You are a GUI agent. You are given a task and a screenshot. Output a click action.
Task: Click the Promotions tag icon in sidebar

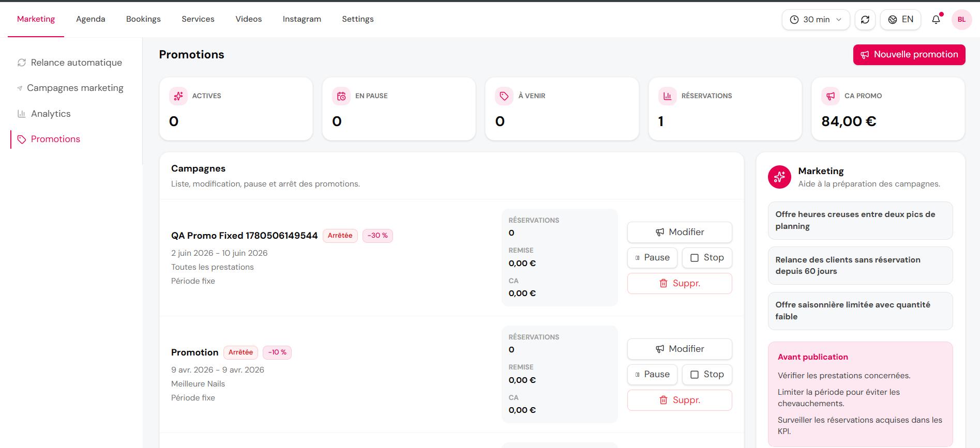(22, 140)
